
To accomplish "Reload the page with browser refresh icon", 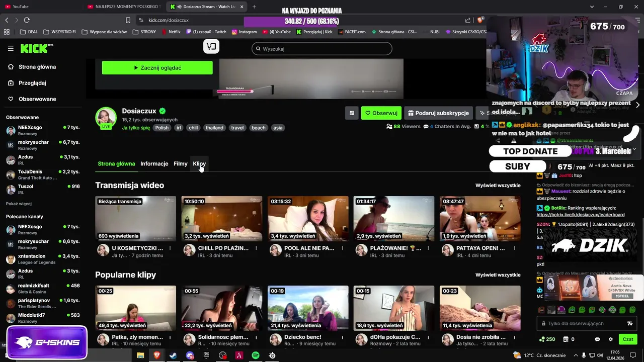I will pos(27,20).
